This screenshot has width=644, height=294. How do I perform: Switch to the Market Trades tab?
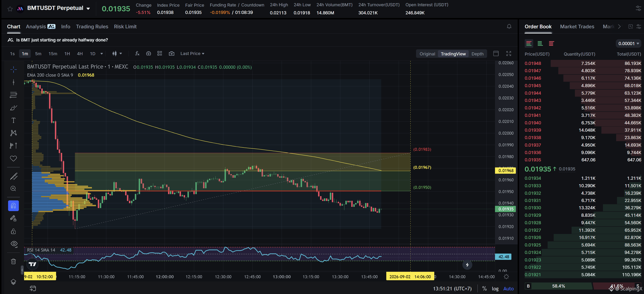(577, 26)
